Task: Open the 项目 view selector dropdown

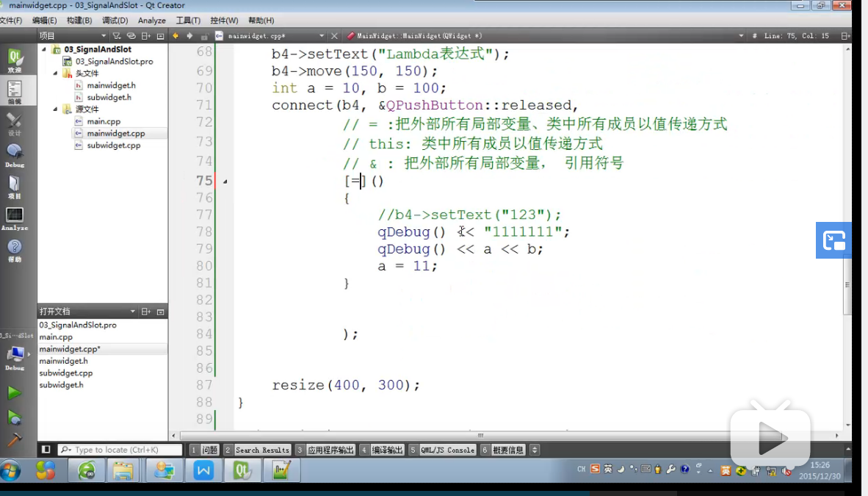Action: [72, 35]
